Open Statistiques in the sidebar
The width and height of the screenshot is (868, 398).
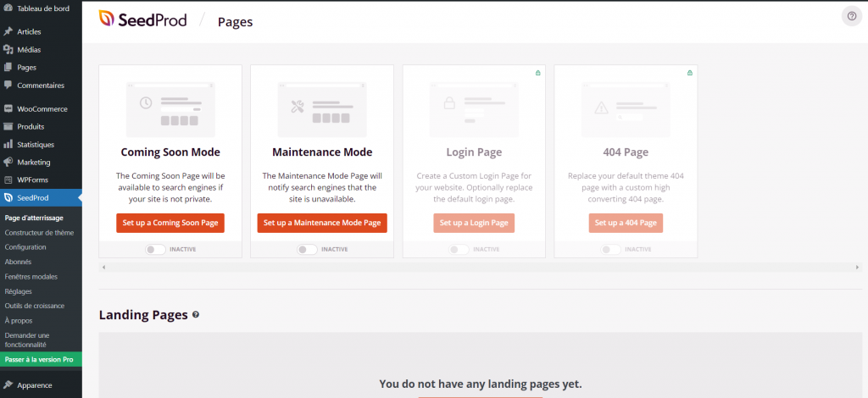click(x=35, y=145)
